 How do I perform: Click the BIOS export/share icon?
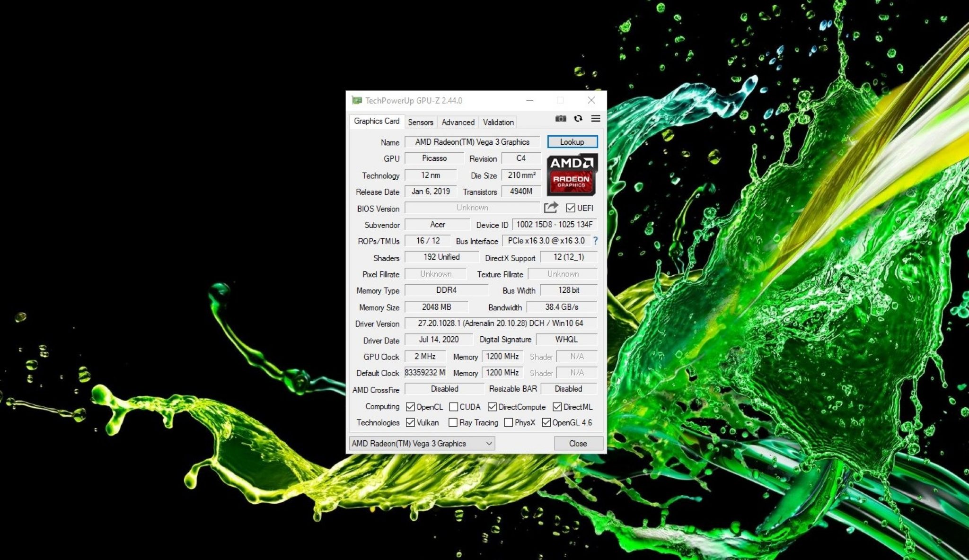tap(551, 207)
